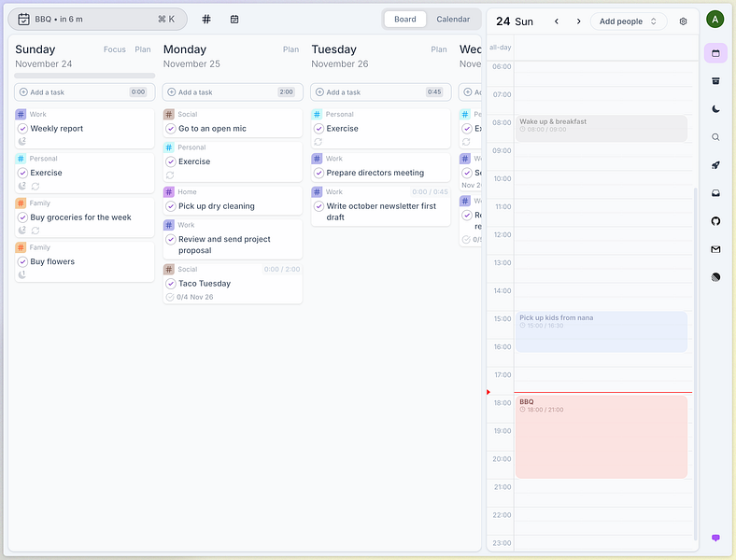This screenshot has width=736, height=560.
Task: Click the calendar panel vertical scrollbar
Action: pyautogui.click(x=695, y=363)
